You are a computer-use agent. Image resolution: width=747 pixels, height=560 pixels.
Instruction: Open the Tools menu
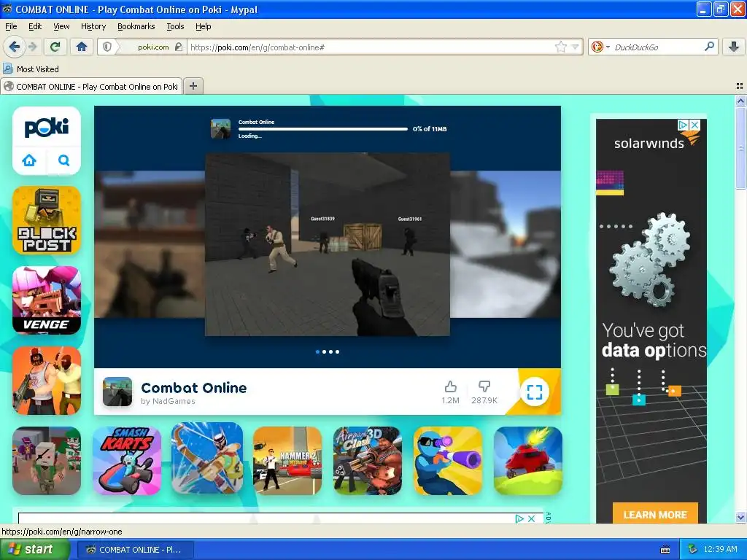(175, 26)
